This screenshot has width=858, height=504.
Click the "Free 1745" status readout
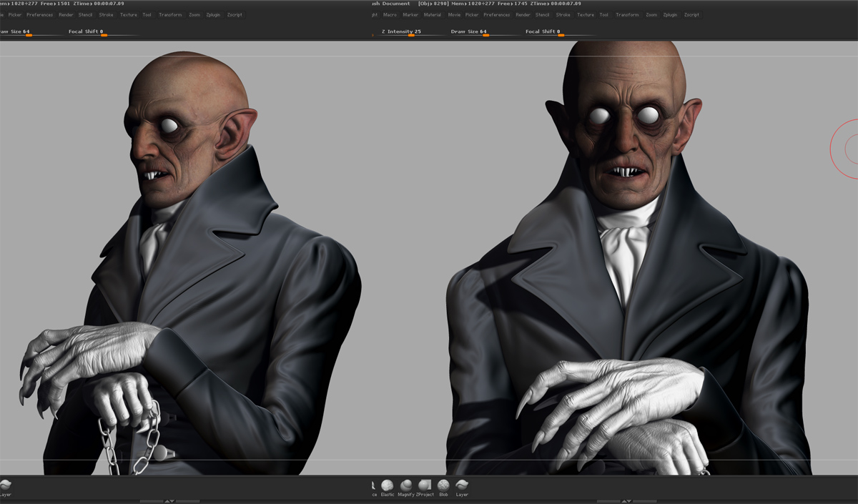[x=512, y=4]
